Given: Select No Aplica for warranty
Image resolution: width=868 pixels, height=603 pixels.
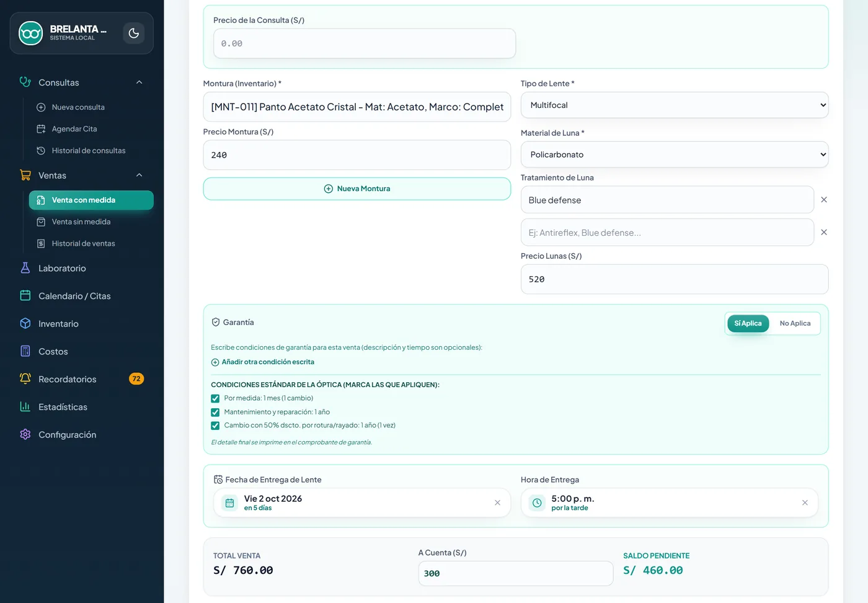Looking at the screenshot, I should click(795, 323).
